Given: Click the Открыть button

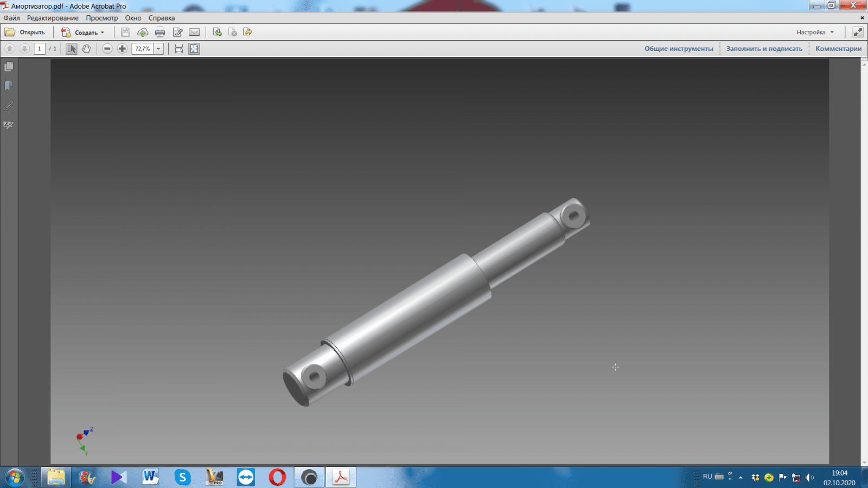Looking at the screenshot, I should pos(25,33).
